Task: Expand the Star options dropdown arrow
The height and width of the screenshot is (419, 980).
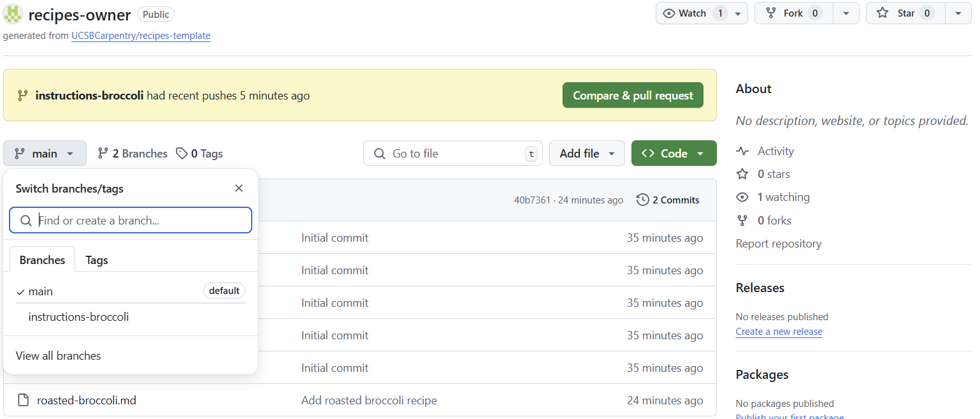Action: (x=958, y=13)
